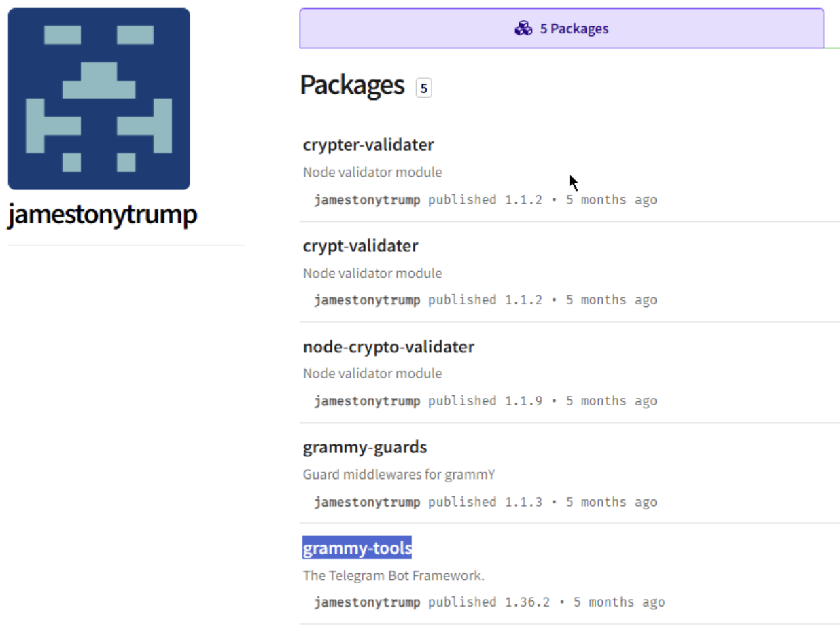Click the version 1.36.2 published text

(527, 602)
